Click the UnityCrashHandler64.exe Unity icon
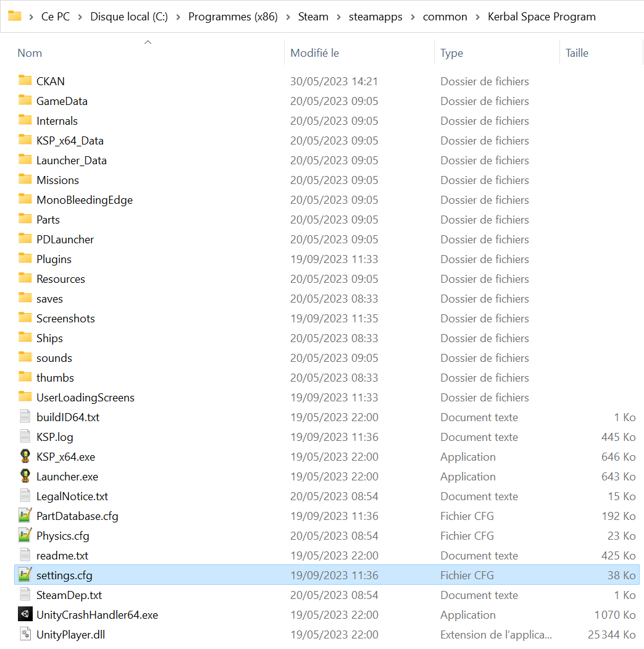The width and height of the screenshot is (644, 649). pyautogui.click(x=25, y=614)
